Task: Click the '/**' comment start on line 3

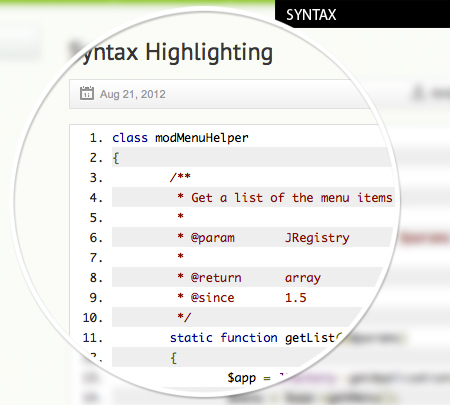Action: tap(180, 177)
